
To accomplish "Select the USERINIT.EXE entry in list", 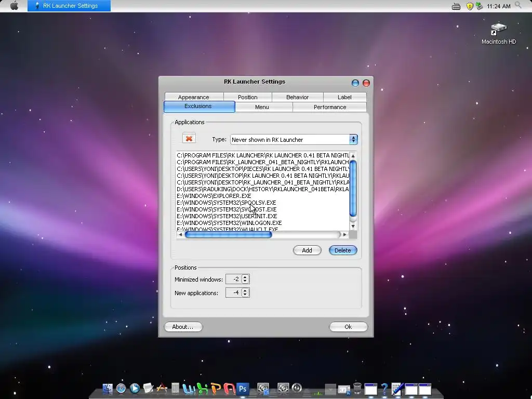I will 227,216.
